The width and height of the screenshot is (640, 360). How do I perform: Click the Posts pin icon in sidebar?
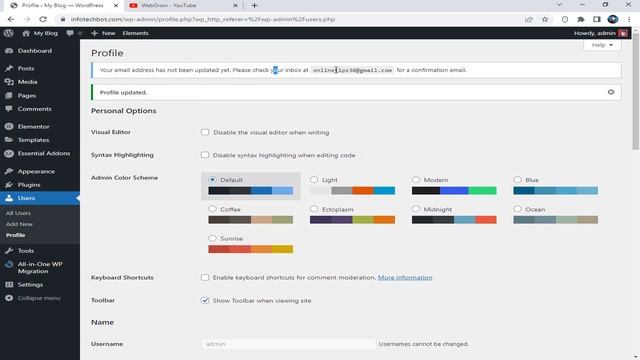pos(9,68)
